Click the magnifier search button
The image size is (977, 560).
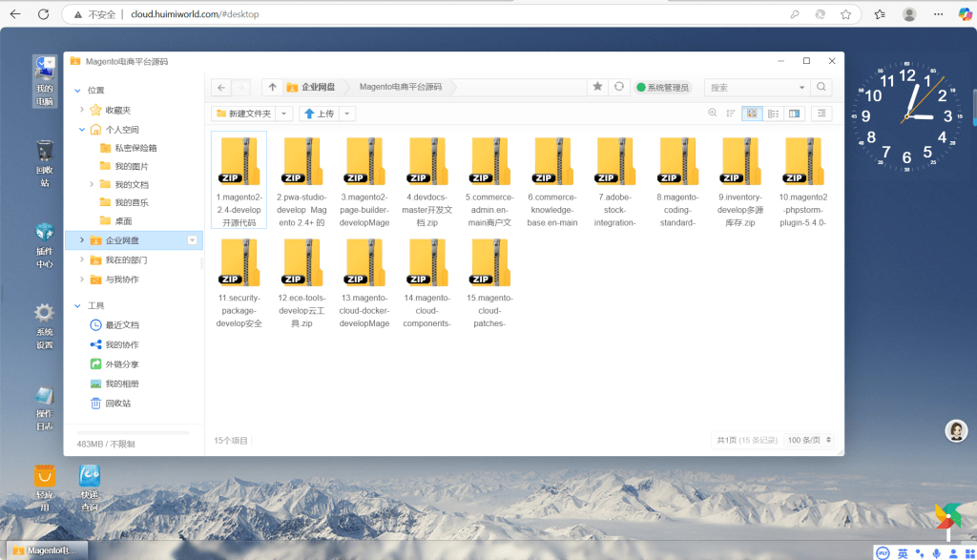(x=821, y=87)
